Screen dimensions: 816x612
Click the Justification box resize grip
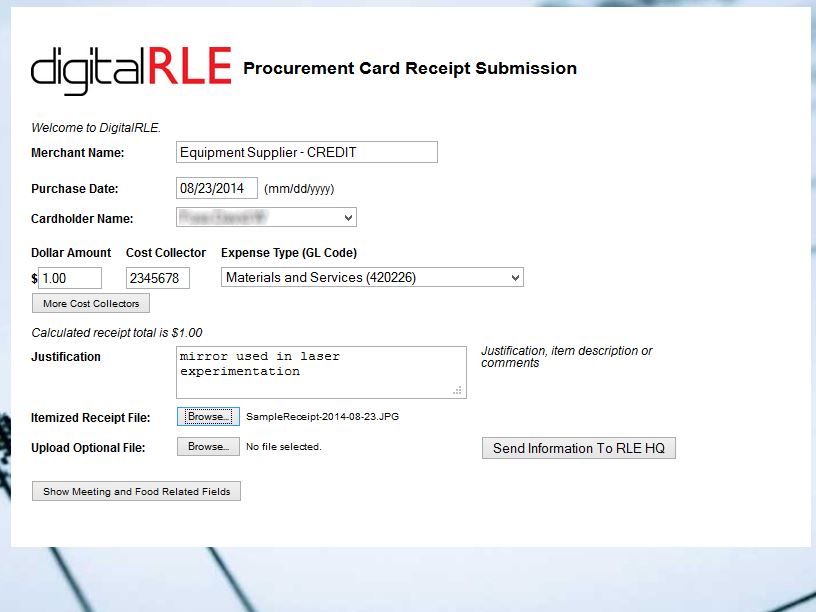click(459, 390)
